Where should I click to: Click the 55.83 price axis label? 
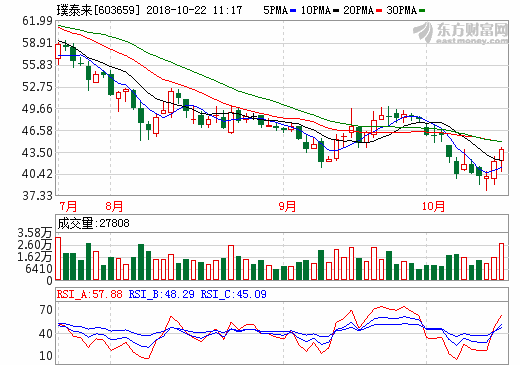pyautogui.click(x=37, y=65)
